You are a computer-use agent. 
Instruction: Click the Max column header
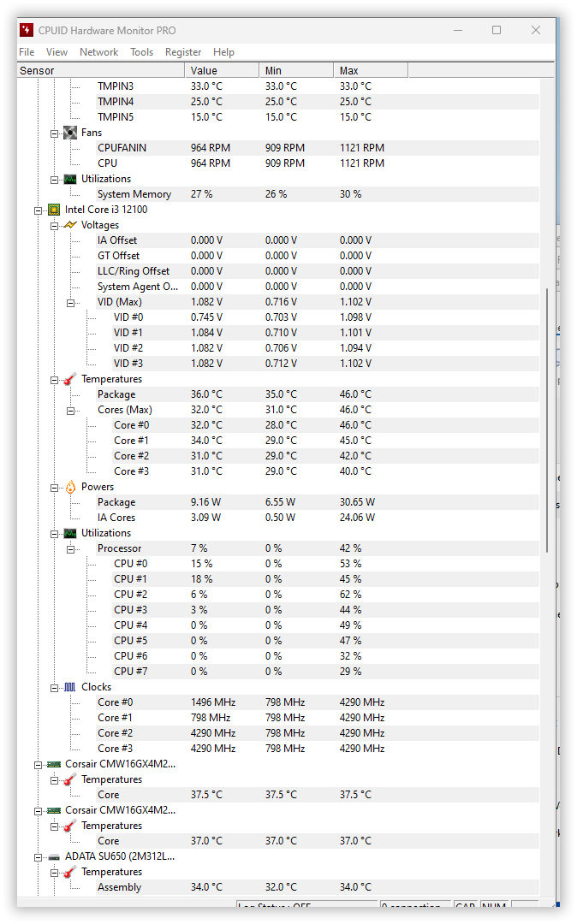tap(348, 71)
